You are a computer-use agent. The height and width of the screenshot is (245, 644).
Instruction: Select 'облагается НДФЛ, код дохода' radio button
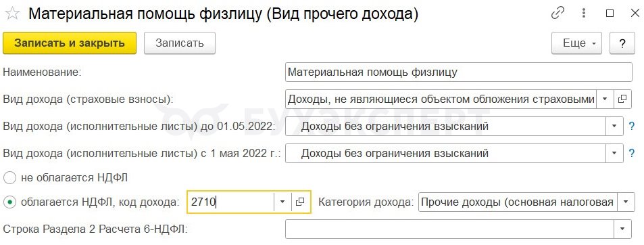(x=9, y=202)
